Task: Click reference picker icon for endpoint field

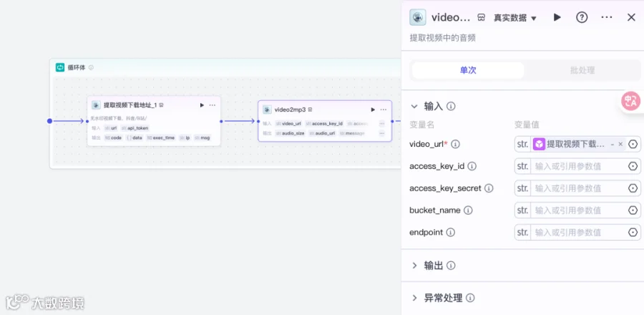Action: [633, 233]
